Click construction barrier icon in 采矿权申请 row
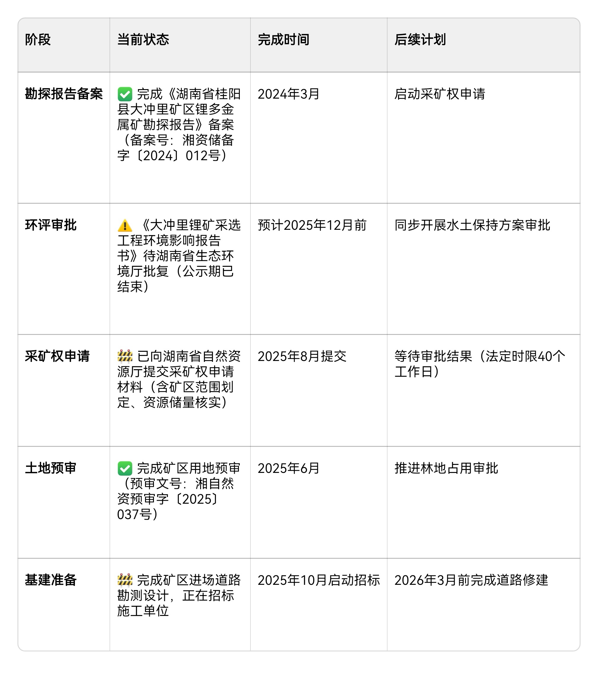This screenshot has width=598, height=700. 125,357
